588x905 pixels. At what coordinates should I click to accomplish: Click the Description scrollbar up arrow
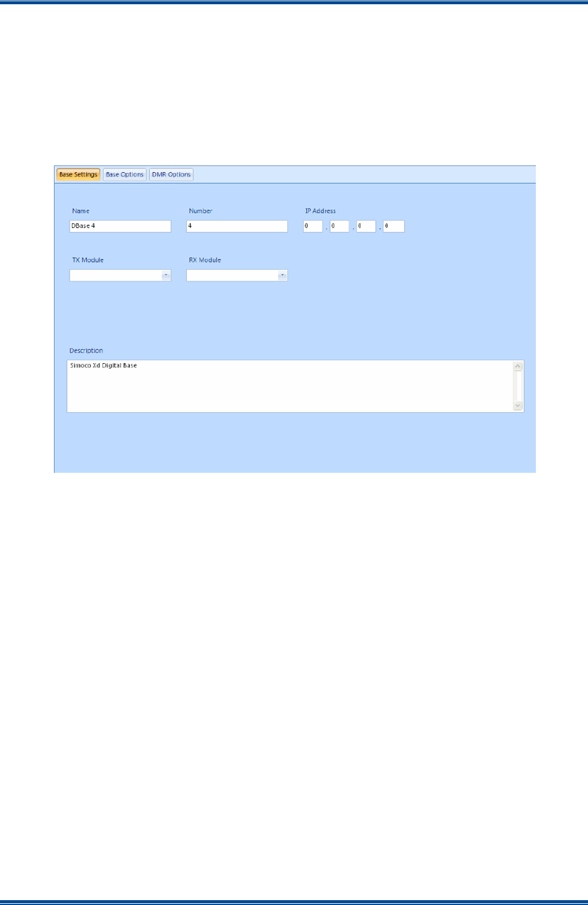518,367
